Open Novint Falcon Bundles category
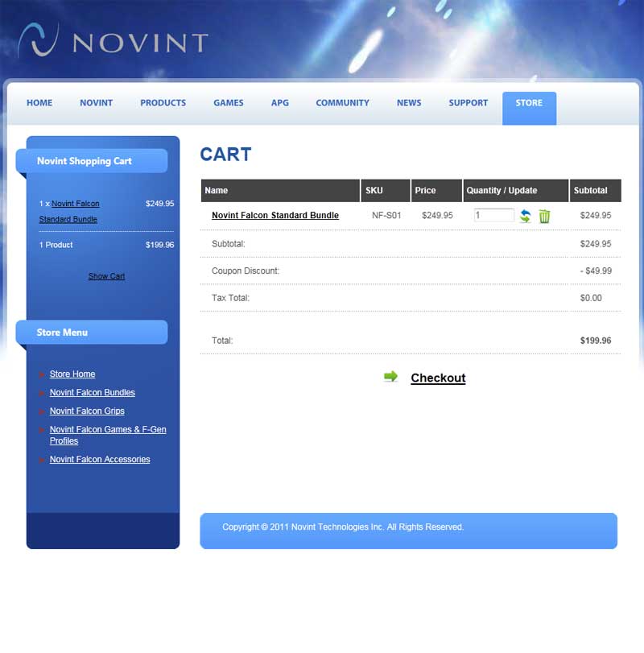The height and width of the screenshot is (653, 644). 93,392
